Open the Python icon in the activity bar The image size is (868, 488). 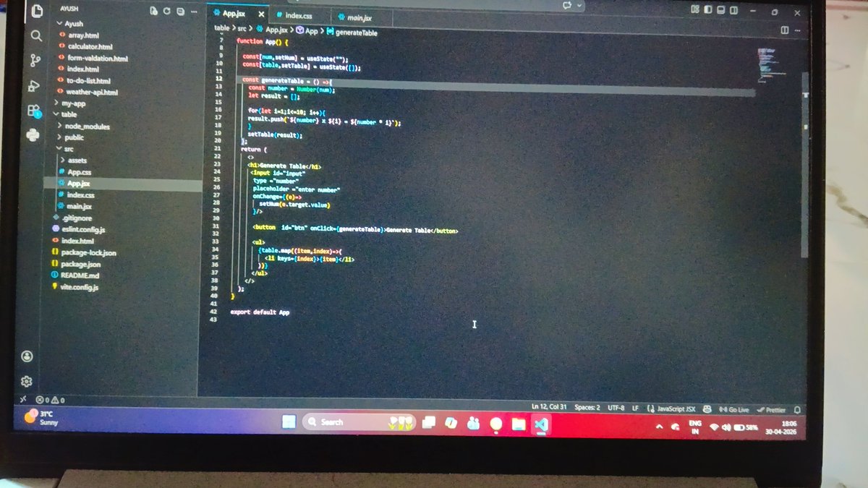[x=32, y=135]
